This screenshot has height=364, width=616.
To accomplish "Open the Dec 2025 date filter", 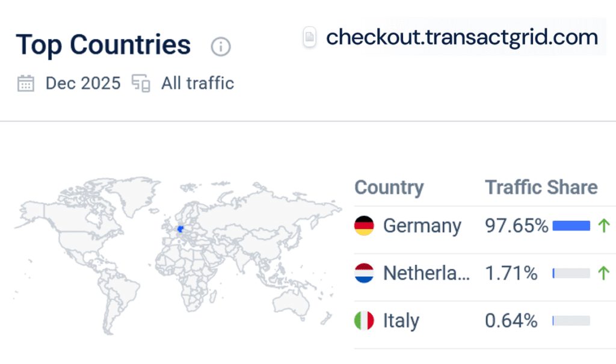I will tap(83, 83).
